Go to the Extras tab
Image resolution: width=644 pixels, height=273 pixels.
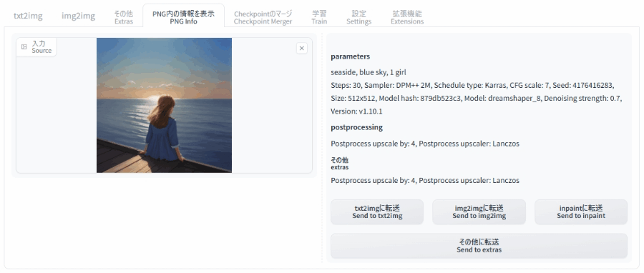[x=124, y=17]
